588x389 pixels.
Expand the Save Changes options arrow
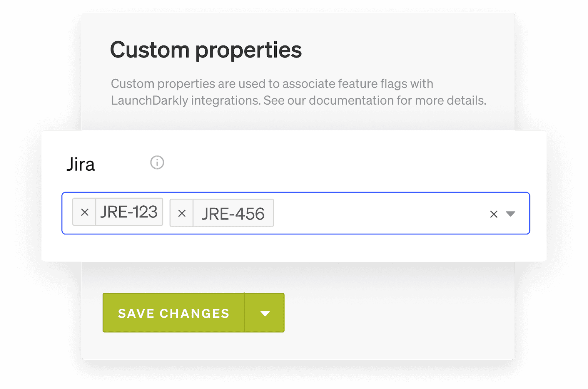coord(264,313)
